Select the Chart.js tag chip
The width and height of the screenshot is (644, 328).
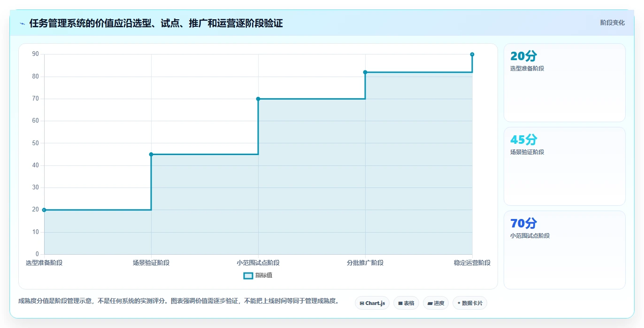click(x=372, y=303)
